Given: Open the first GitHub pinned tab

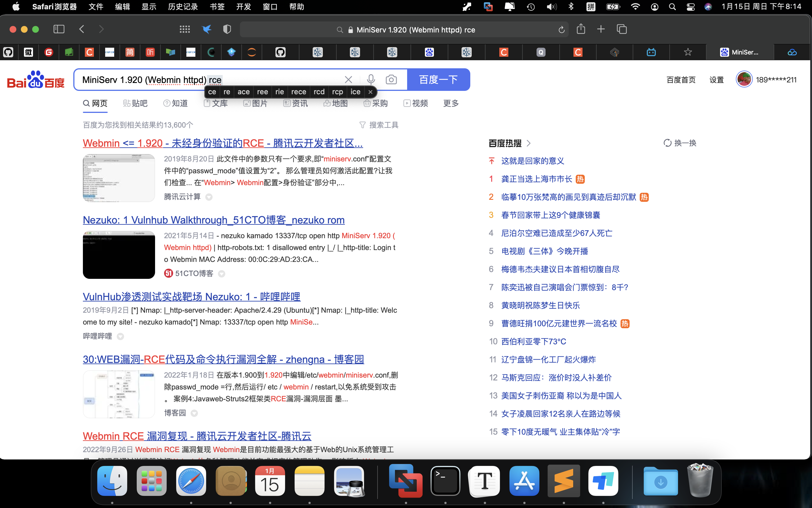Looking at the screenshot, I should coord(8,52).
